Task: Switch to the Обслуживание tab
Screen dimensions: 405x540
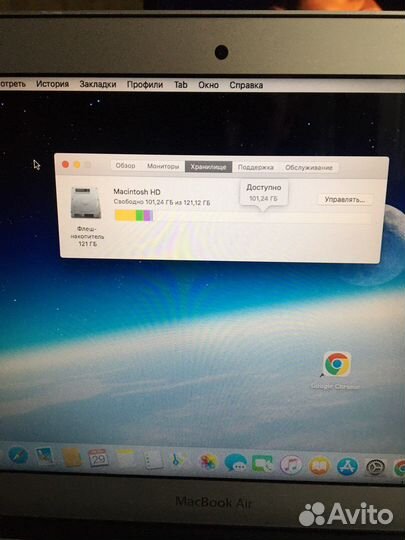Action: [309, 168]
